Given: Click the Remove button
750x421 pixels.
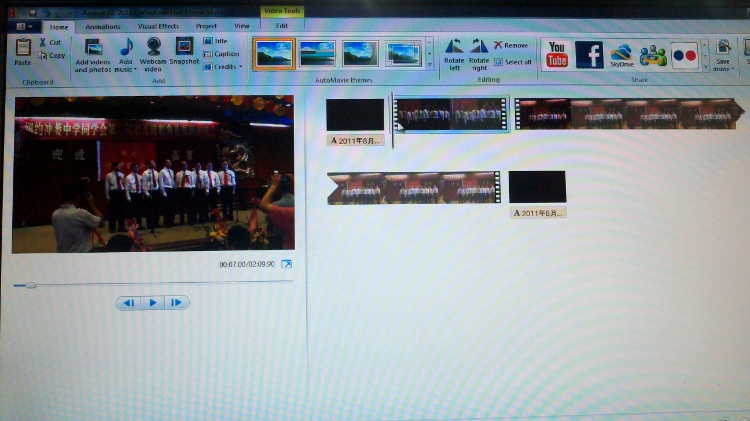Looking at the screenshot, I should (x=511, y=46).
